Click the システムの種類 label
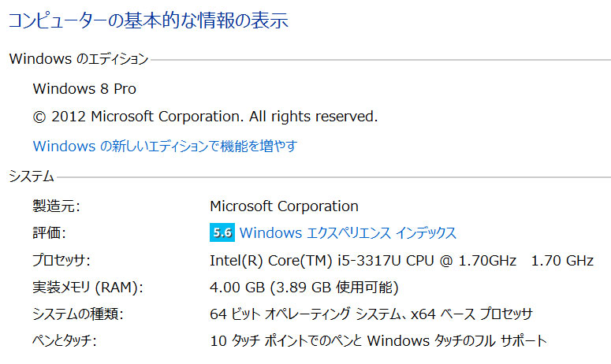The height and width of the screenshot is (364, 611). tap(78, 314)
